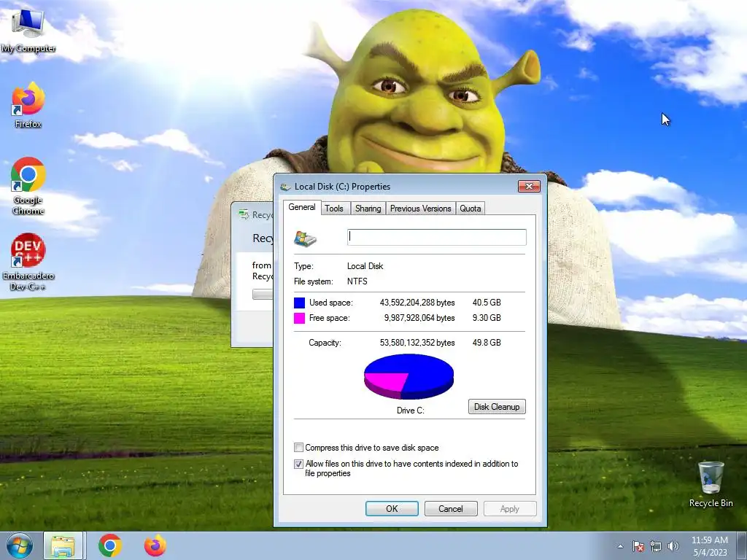Show hidden tray icons arrow
The height and width of the screenshot is (560, 747).
click(x=620, y=546)
